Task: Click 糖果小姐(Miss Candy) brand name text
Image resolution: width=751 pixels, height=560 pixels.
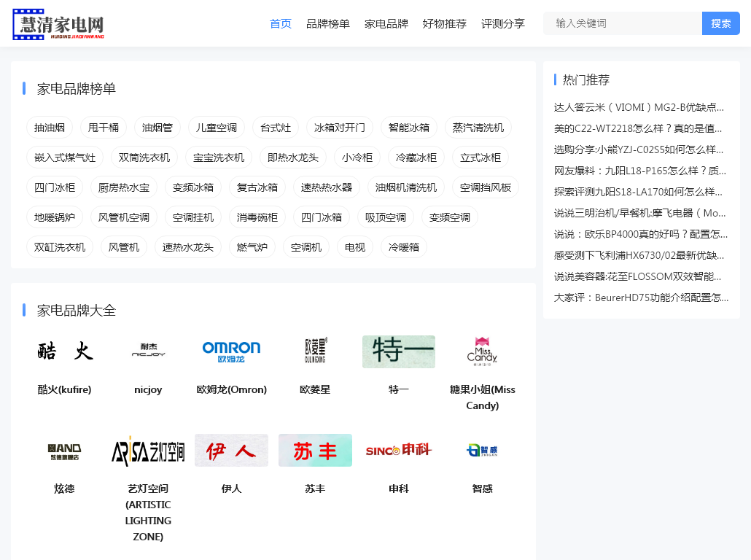Action: coord(482,397)
